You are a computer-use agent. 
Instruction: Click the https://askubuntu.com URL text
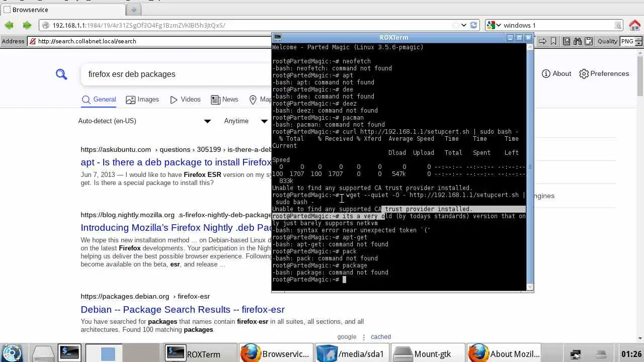tap(116, 149)
